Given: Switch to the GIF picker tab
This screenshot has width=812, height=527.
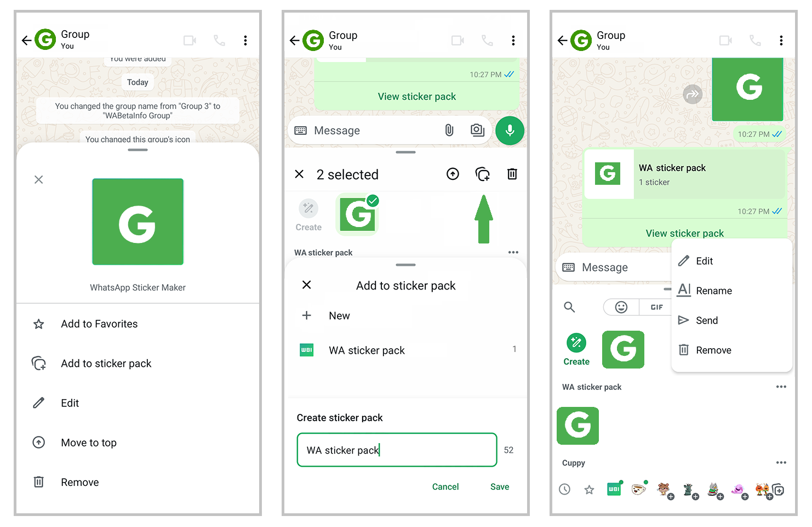Looking at the screenshot, I should [x=656, y=307].
